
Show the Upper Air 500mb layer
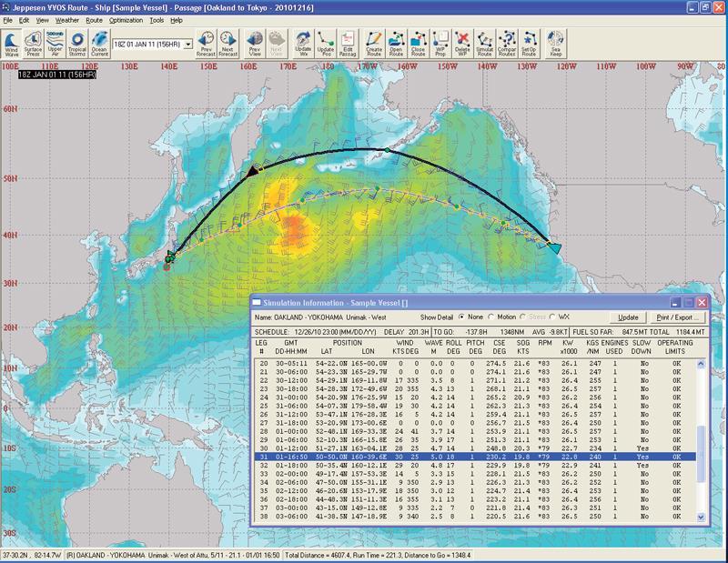tap(56, 45)
